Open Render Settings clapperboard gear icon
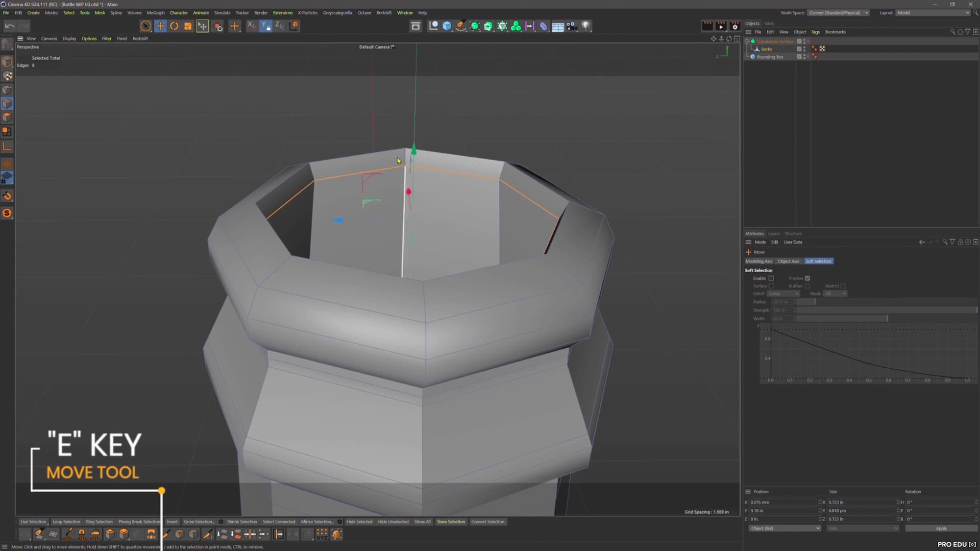 click(x=735, y=26)
